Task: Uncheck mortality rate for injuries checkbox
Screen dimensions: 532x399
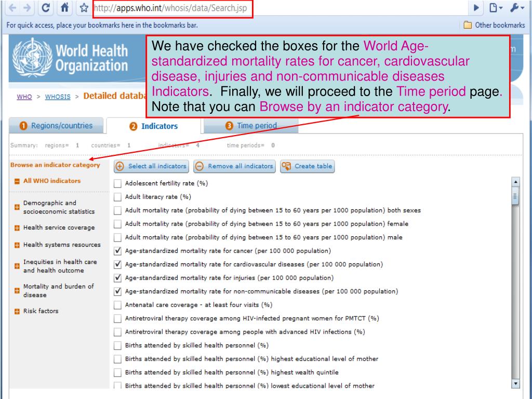Action: pos(117,278)
